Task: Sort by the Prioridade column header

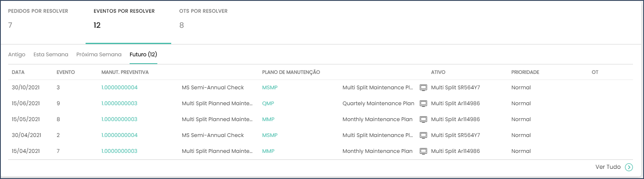Action: (525, 72)
